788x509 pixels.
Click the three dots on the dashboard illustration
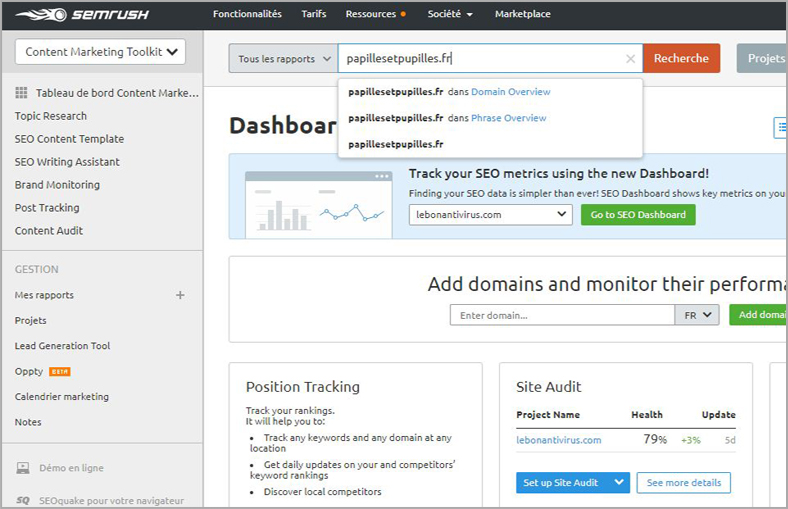(382, 176)
